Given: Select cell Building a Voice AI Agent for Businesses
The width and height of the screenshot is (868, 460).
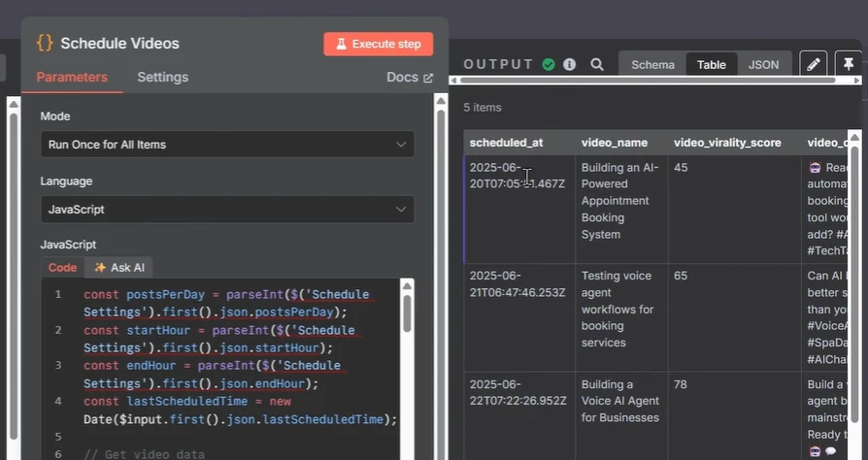Looking at the screenshot, I should pyautogui.click(x=621, y=416).
